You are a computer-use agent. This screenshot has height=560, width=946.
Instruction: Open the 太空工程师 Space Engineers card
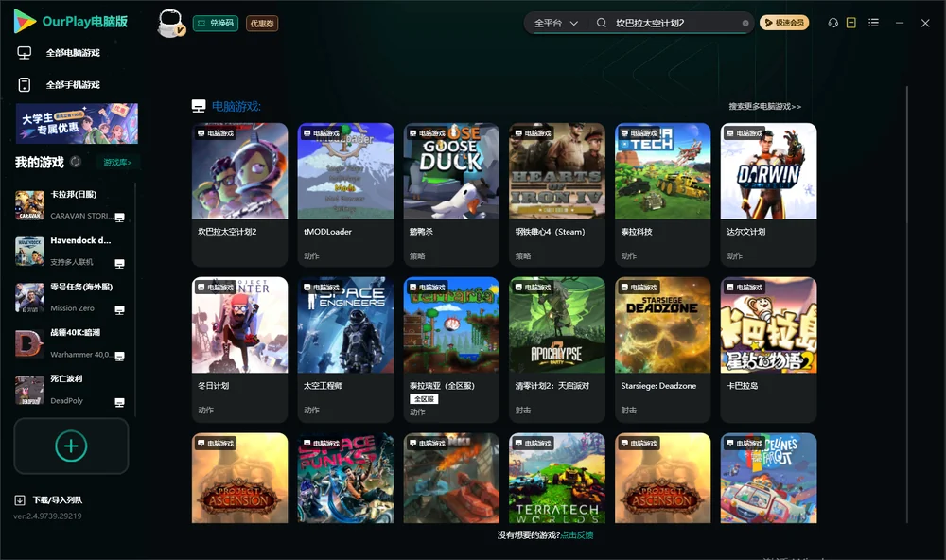click(345, 349)
